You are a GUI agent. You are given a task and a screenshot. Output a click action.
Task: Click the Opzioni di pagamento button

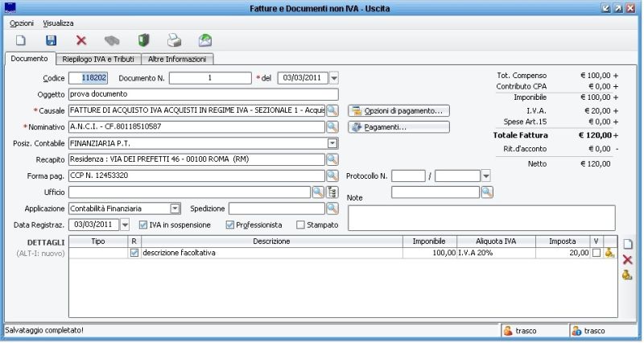pos(398,110)
